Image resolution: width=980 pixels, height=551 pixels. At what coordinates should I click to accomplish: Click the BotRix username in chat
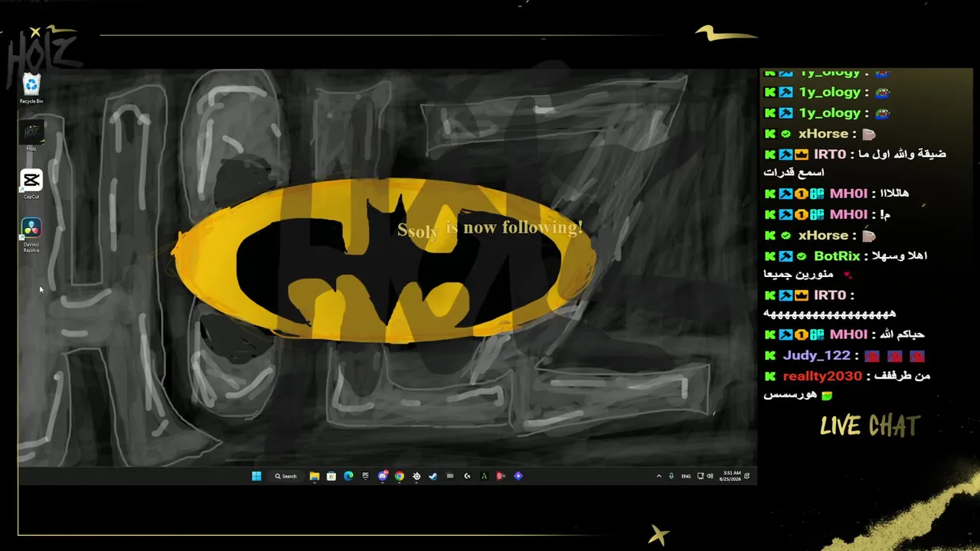(837, 256)
